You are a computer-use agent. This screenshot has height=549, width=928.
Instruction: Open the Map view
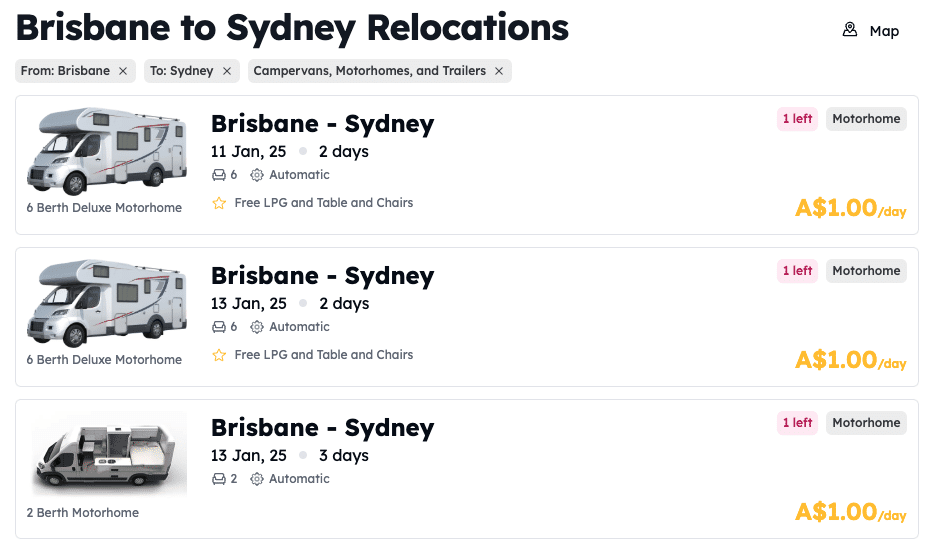[883, 31]
